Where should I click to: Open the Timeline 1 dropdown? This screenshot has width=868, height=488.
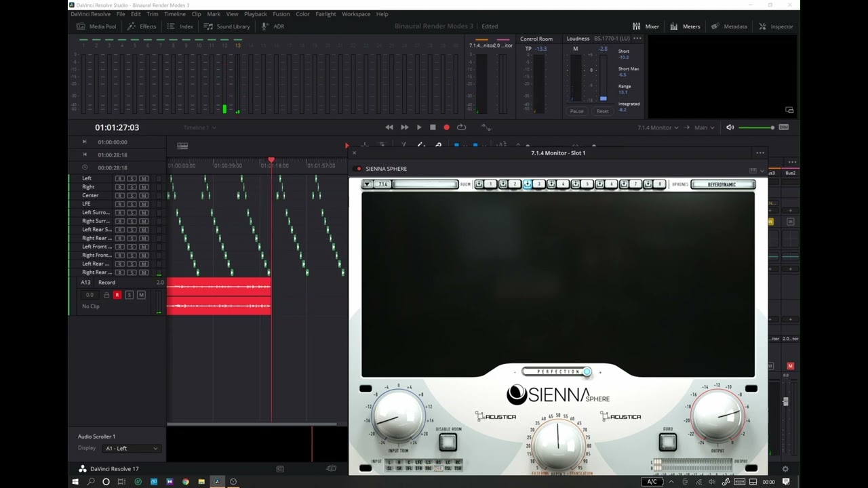click(199, 127)
